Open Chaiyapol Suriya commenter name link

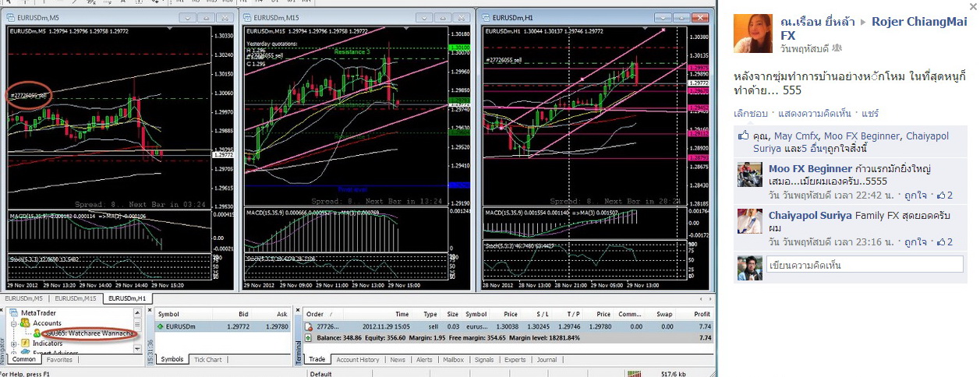click(810, 216)
